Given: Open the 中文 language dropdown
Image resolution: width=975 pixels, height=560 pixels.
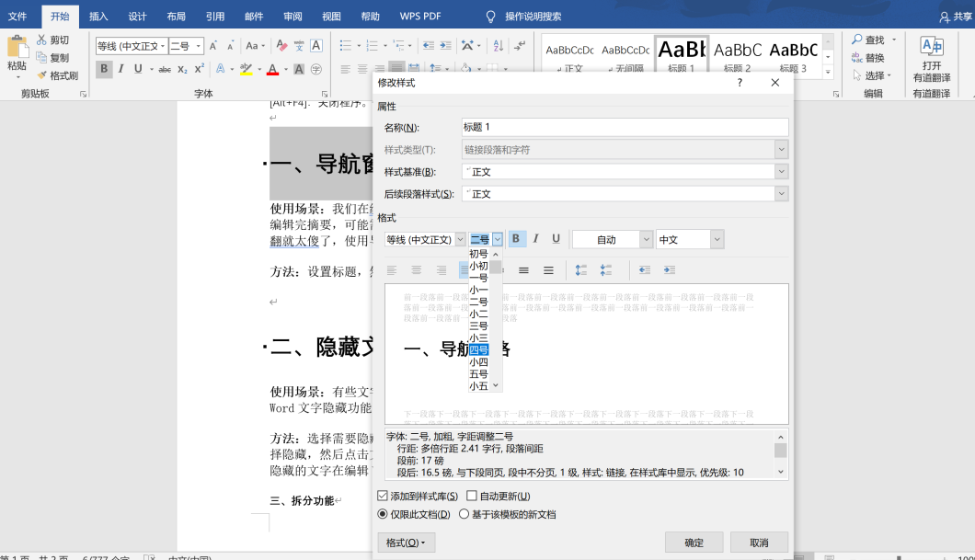Looking at the screenshot, I should (x=717, y=240).
